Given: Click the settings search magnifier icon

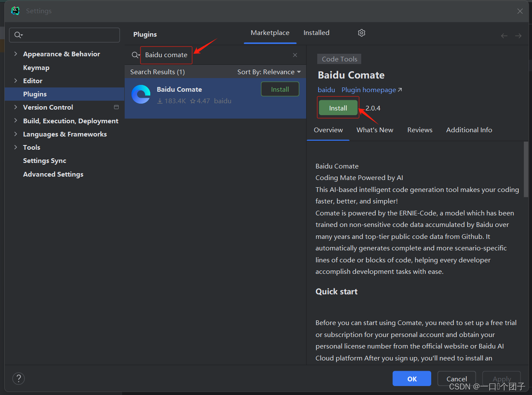Looking at the screenshot, I should click(x=18, y=35).
